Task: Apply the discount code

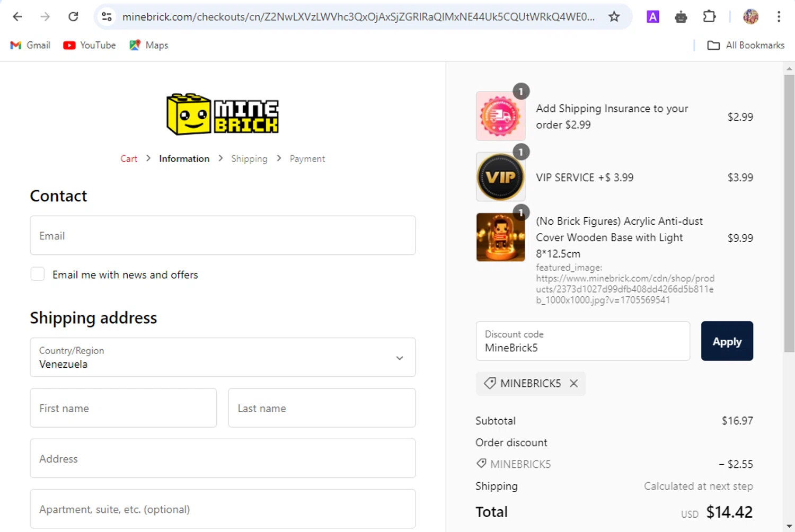Action: click(x=727, y=341)
